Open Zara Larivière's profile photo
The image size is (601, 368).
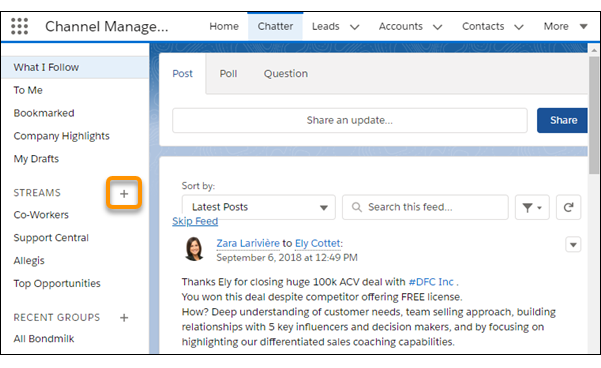point(194,249)
